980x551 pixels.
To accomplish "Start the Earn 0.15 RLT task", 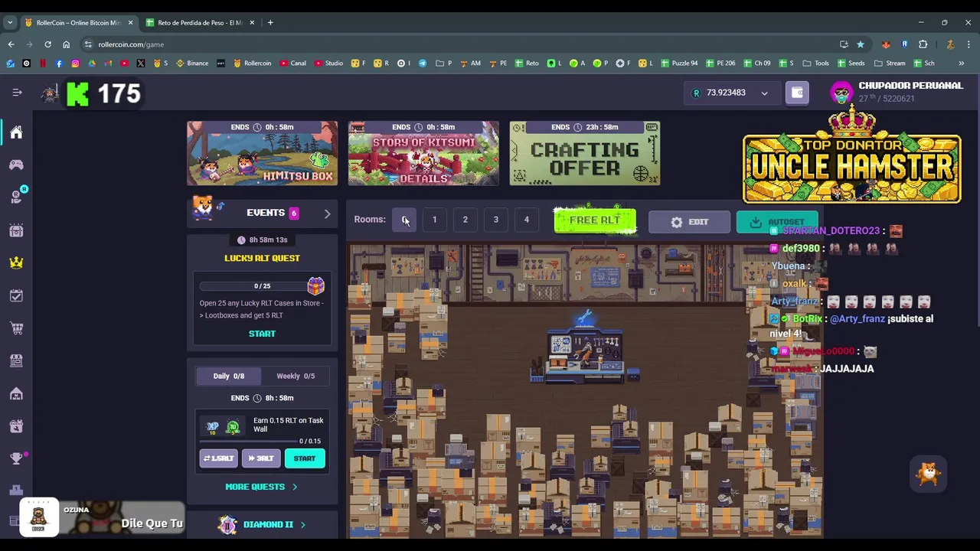I will (305, 458).
